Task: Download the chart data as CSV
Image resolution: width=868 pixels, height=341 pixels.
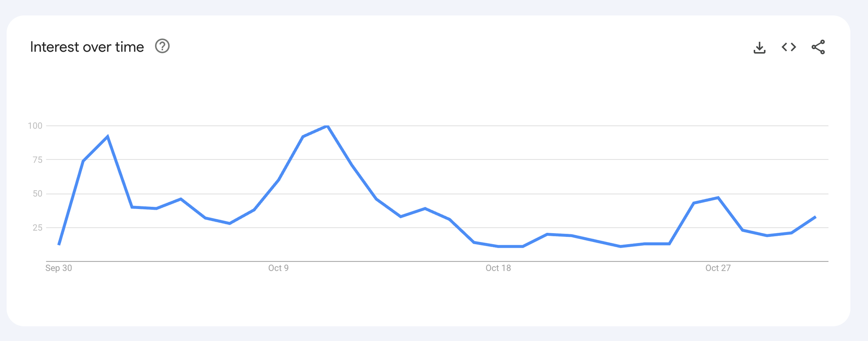Action: pos(759,47)
